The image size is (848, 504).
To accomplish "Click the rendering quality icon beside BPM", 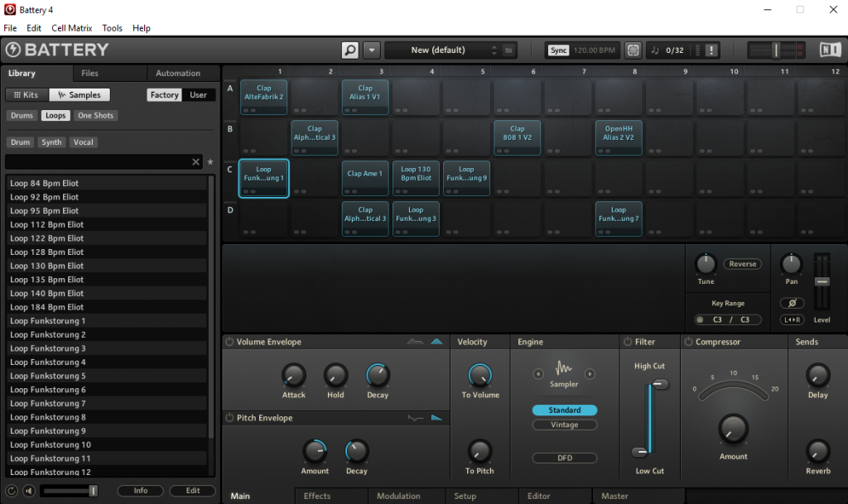I will [x=633, y=50].
